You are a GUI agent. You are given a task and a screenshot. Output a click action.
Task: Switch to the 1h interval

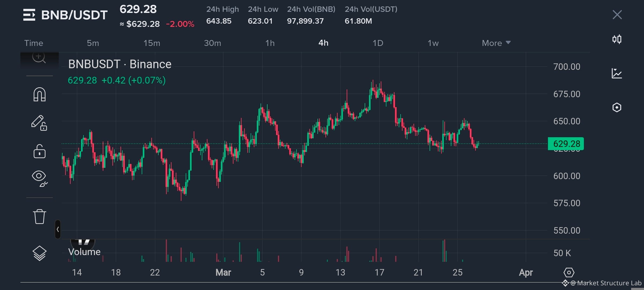pyautogui.click(x=270, y=43)
